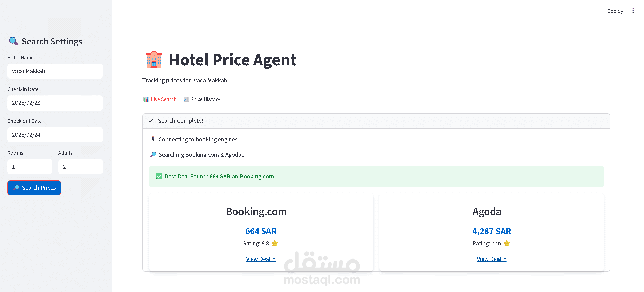Click the Deploy button
The height and width of the screenshot is (292, 644).
pyautogui.click(x=615, y=11)
